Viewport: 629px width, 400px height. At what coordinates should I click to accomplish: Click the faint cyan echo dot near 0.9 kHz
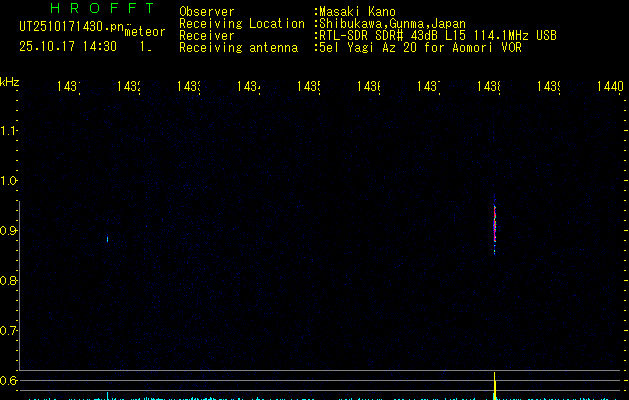[108, 239]
